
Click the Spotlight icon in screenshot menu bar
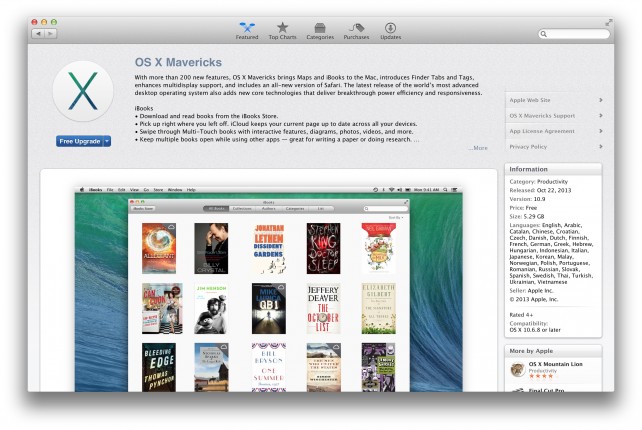click(x=445, y=190)
